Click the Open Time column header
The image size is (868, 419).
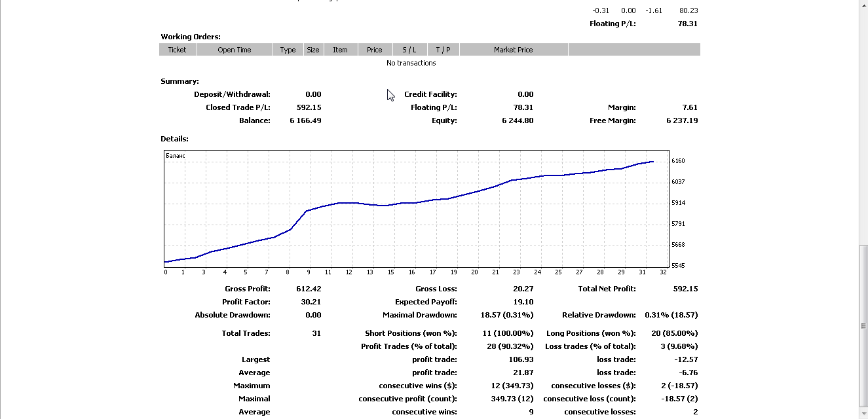(x=235, y=50)
